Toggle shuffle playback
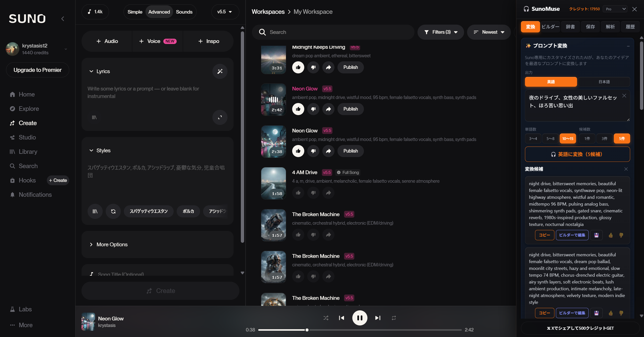 326,318
